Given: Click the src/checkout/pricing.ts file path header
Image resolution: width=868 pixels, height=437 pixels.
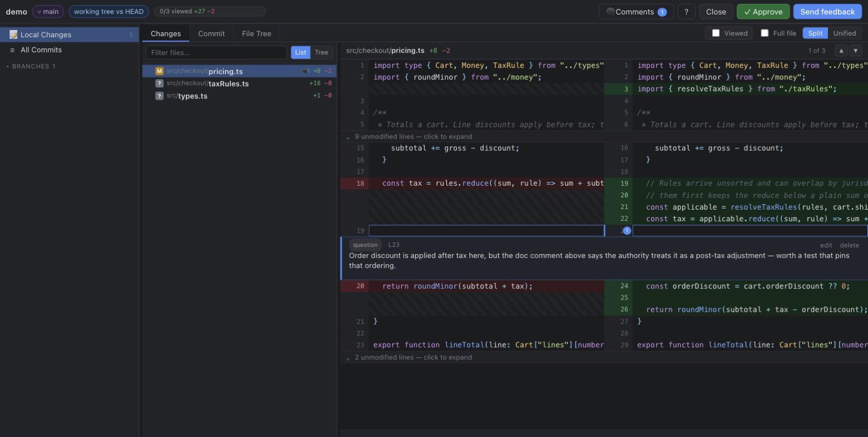Looking at the screenshot, I should pyautogui.click(x=385, y=50).
